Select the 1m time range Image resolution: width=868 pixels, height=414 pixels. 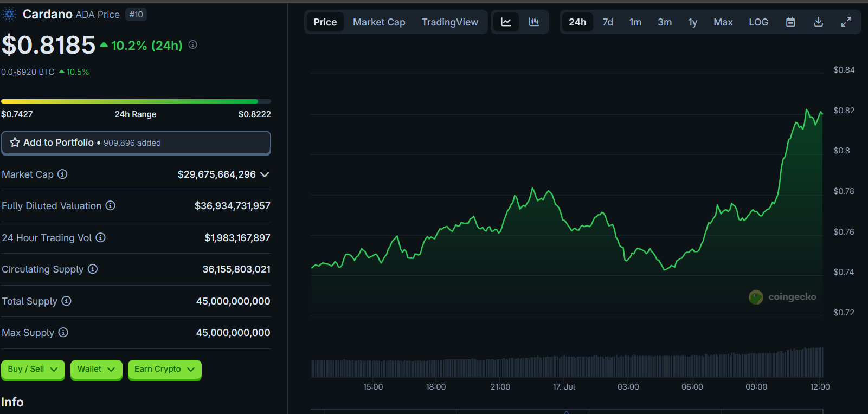(635, 22)
